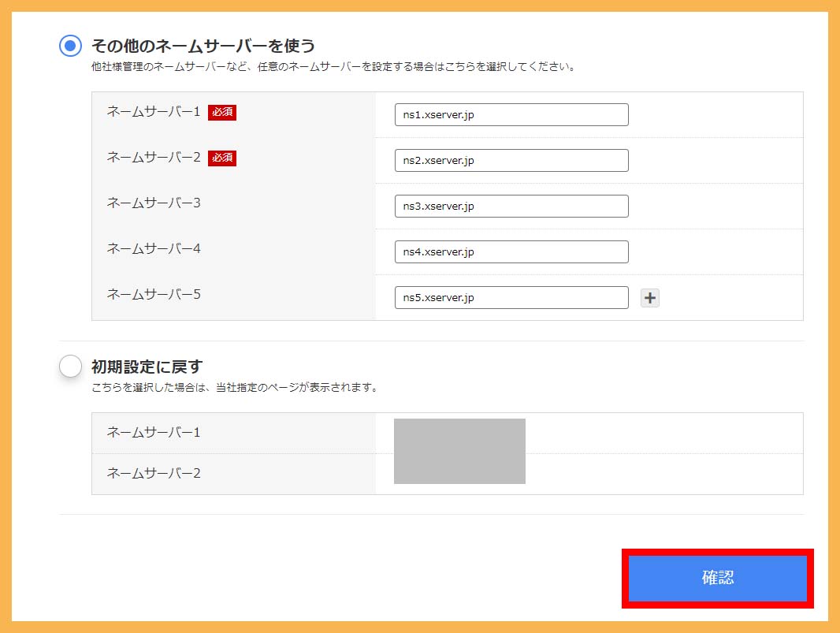Click the 初期設定に戻す heading text
840x633 pixels.
tap(147, 367)
